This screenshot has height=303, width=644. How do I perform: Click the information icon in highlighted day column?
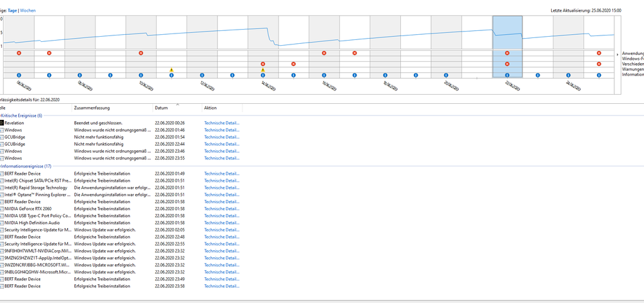click(x=507, y=75)
